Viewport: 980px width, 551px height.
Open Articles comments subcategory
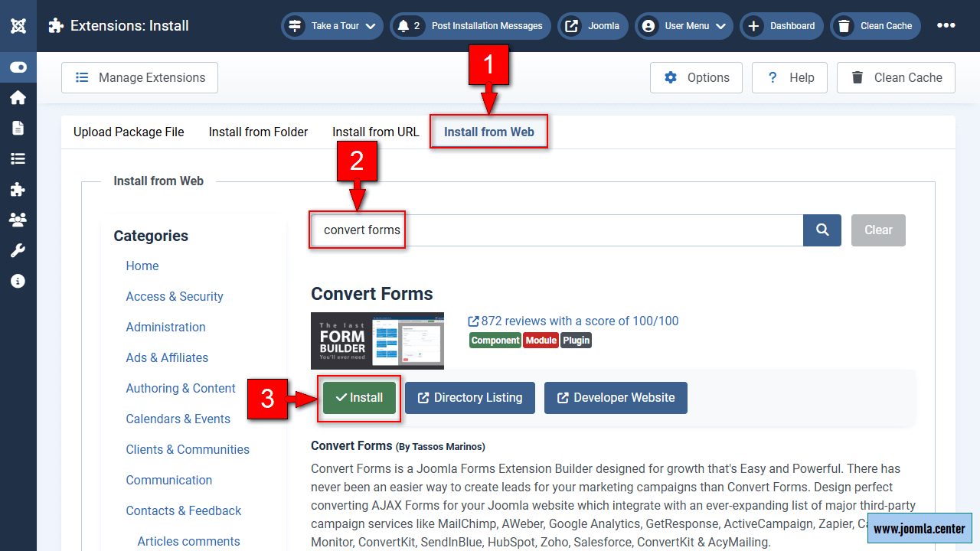click(188, 541)
